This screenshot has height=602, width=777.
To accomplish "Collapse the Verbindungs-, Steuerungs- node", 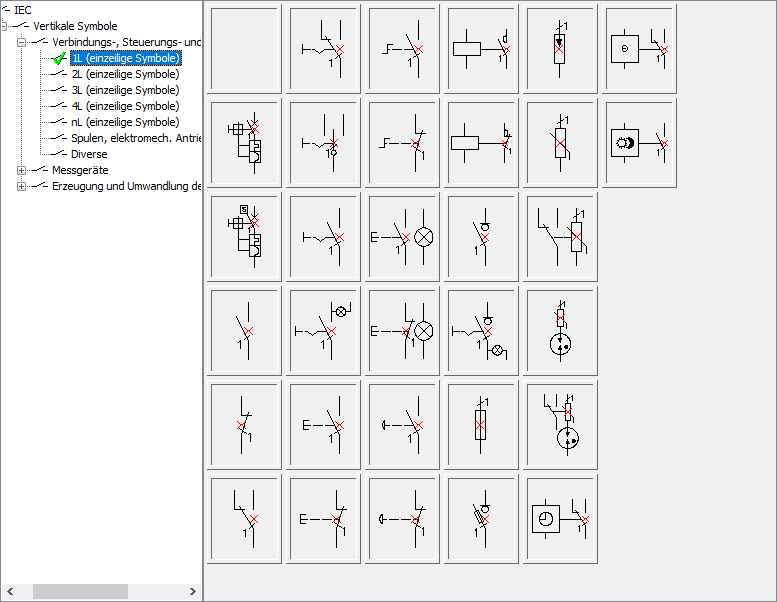I will pos(21,42).
